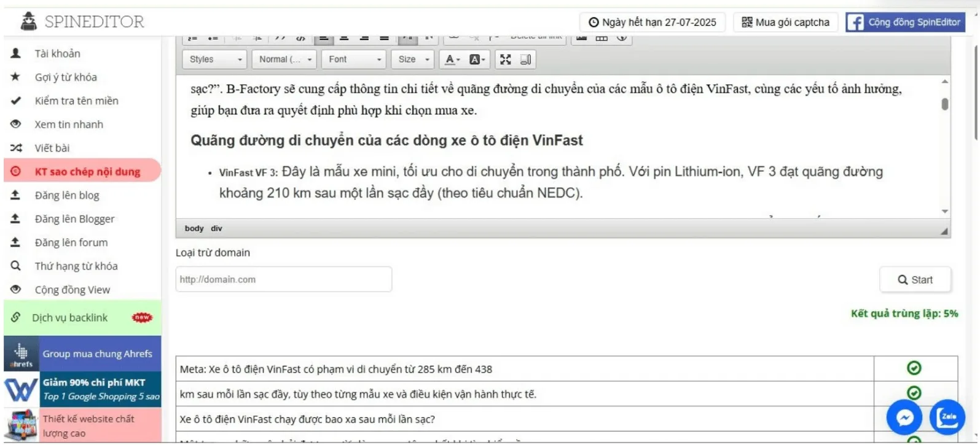Click row starting Meta: Xe ô tô điện VinFast

[x=525, y=369]
